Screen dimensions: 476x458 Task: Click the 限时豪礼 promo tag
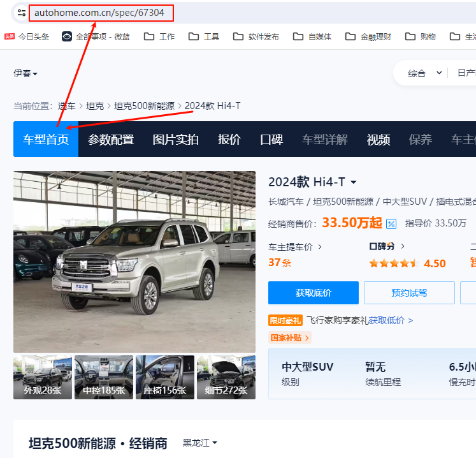[285, 320]
